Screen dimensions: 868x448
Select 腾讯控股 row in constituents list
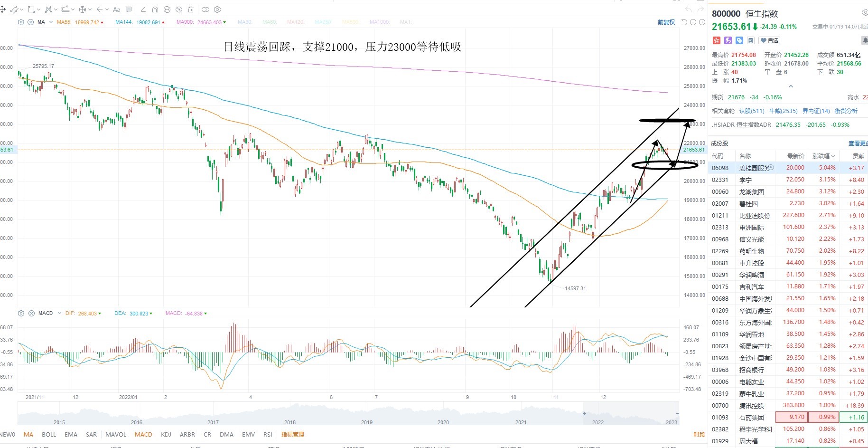point(788,405)
